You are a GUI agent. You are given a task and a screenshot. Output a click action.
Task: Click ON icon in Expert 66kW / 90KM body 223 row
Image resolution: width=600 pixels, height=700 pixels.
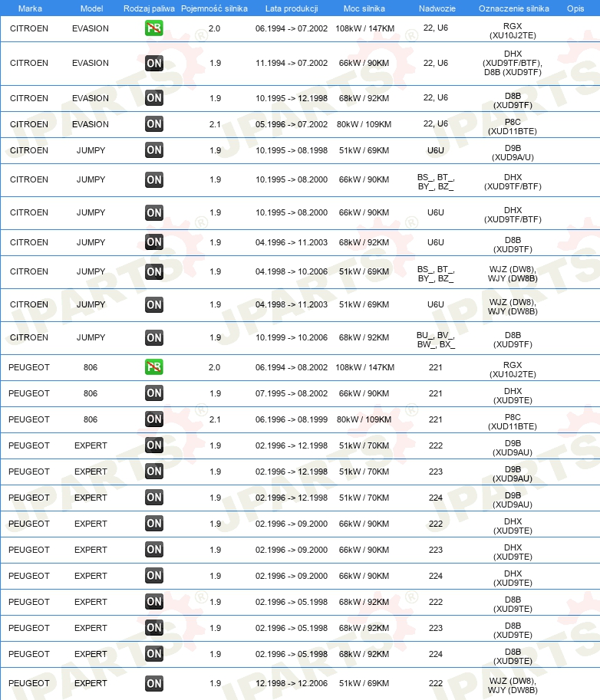pyautogui.click(x=153, y=549)
